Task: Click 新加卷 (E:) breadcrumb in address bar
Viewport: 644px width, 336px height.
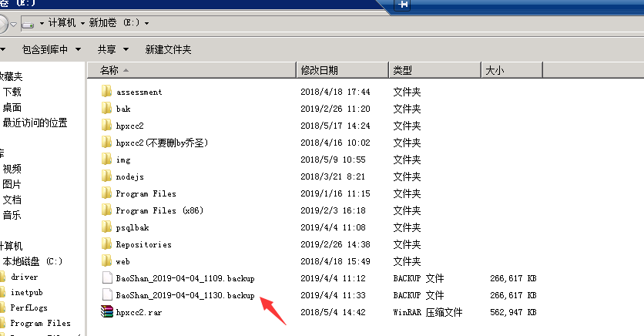Action: click(114, 23)
